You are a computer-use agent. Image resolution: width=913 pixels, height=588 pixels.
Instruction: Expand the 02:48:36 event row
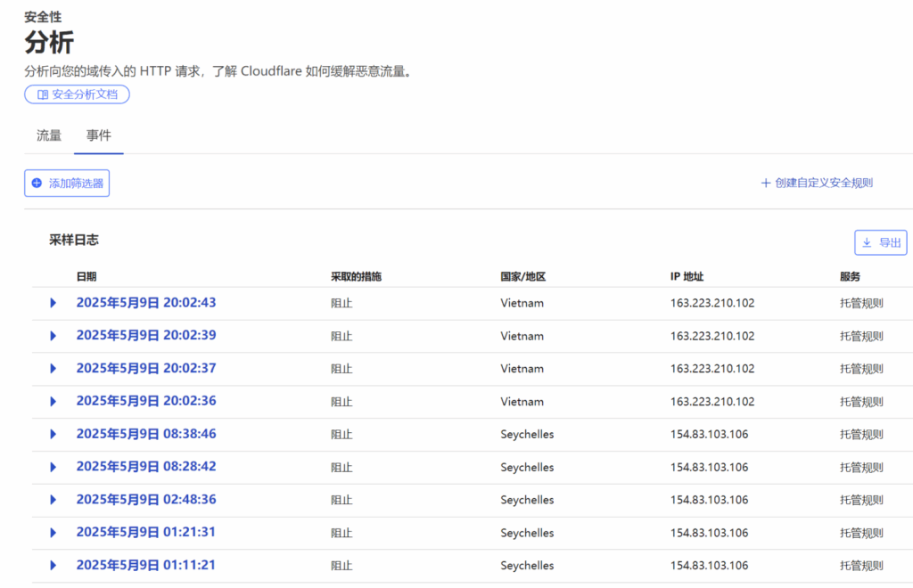[x=52, y=500]
